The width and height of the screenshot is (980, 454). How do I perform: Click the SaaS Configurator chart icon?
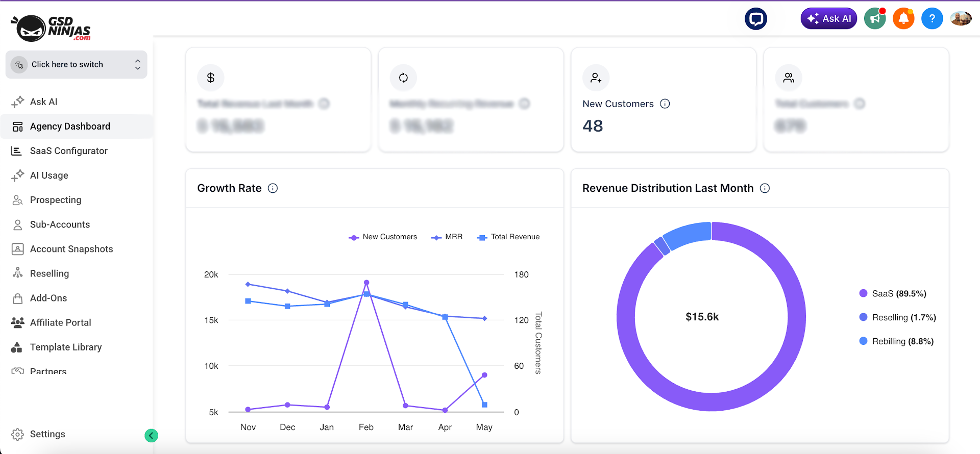pyautogui.click(x=16, y=151)
